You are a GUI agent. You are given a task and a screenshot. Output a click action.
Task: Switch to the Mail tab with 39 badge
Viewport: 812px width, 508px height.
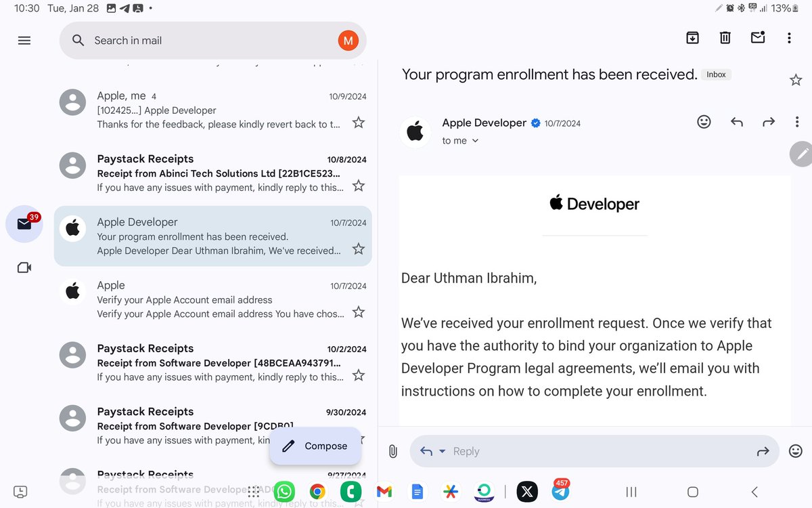[24, 224]
